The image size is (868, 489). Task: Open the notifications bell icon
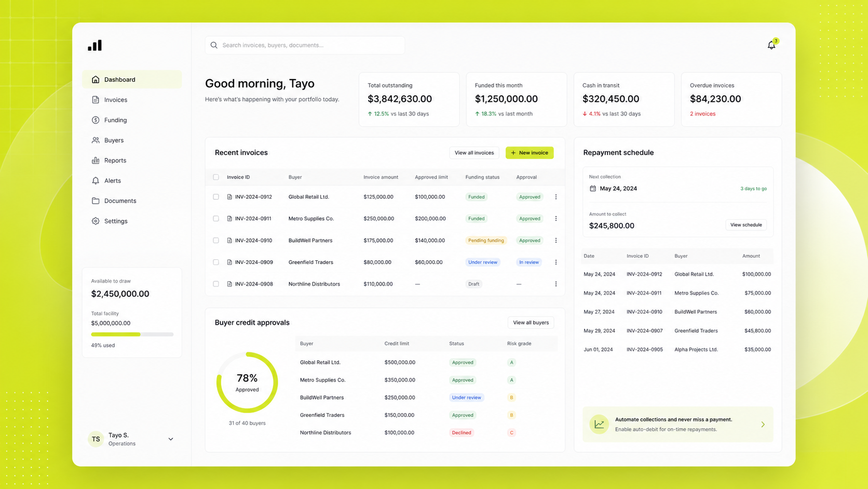click(771, 45)
